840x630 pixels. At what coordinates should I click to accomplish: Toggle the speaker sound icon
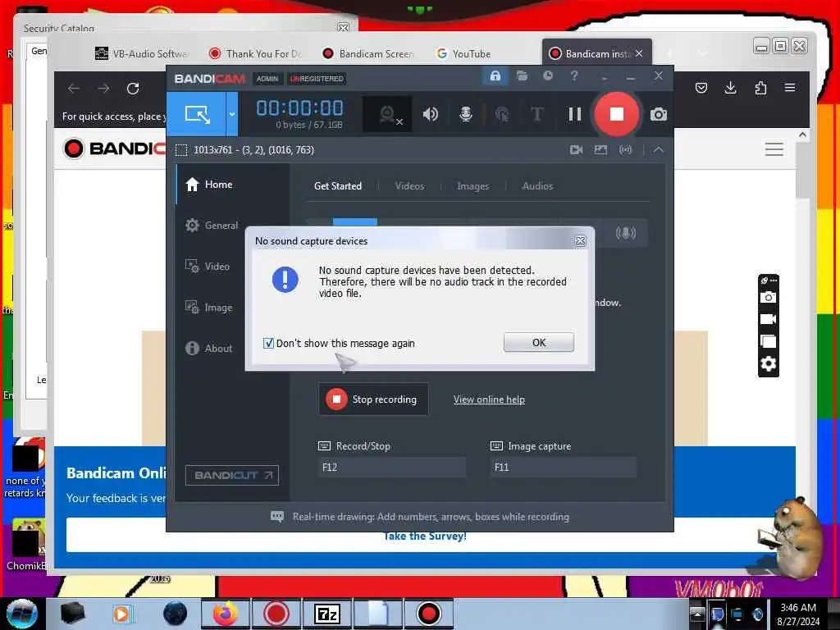[430, 114]
